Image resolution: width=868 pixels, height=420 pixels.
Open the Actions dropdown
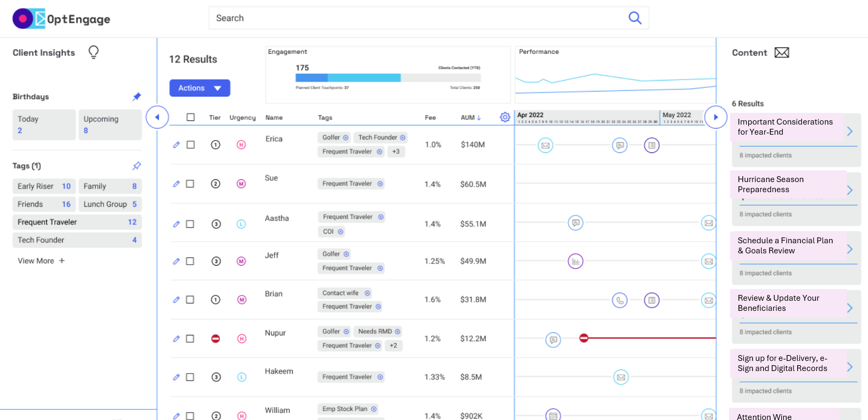click(200, 88)
